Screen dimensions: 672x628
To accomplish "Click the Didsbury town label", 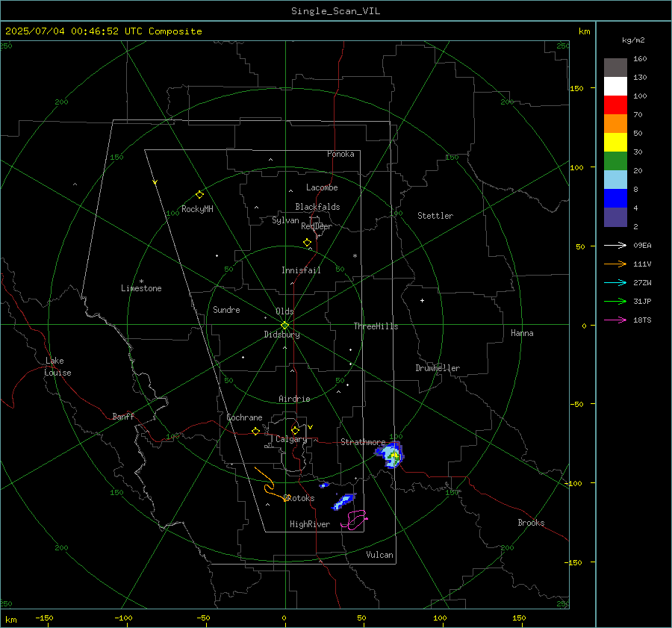I will click(281, 335).
